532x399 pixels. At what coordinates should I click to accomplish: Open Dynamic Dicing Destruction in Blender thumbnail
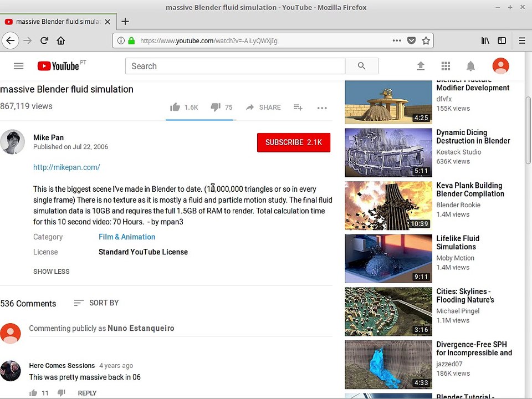[x=388, y=153]
